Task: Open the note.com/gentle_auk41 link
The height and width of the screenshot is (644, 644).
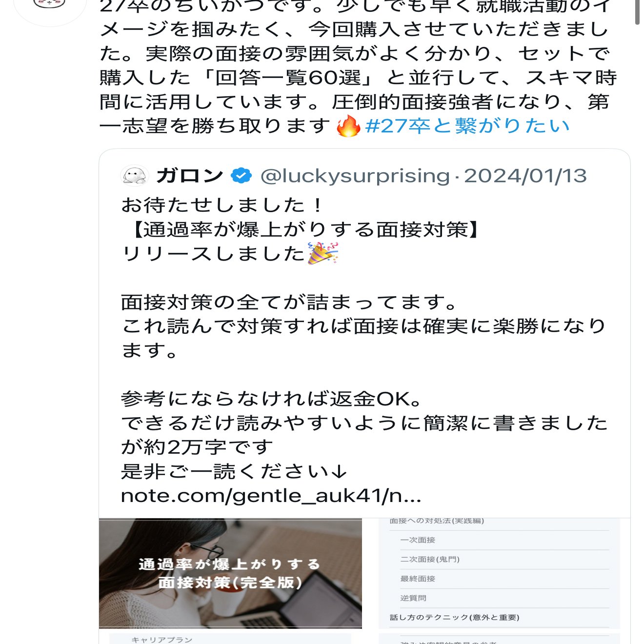Action: (x=271, y=496)
